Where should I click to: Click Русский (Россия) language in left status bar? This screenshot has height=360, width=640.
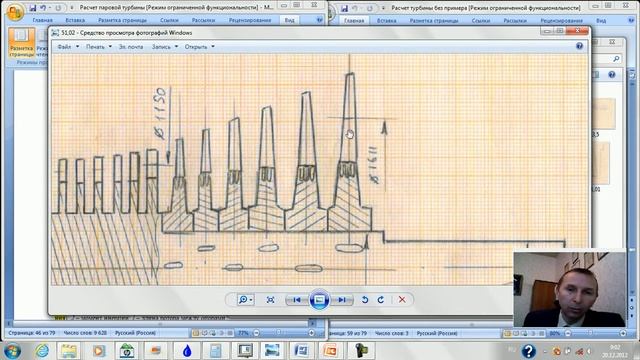click(136, 333)
